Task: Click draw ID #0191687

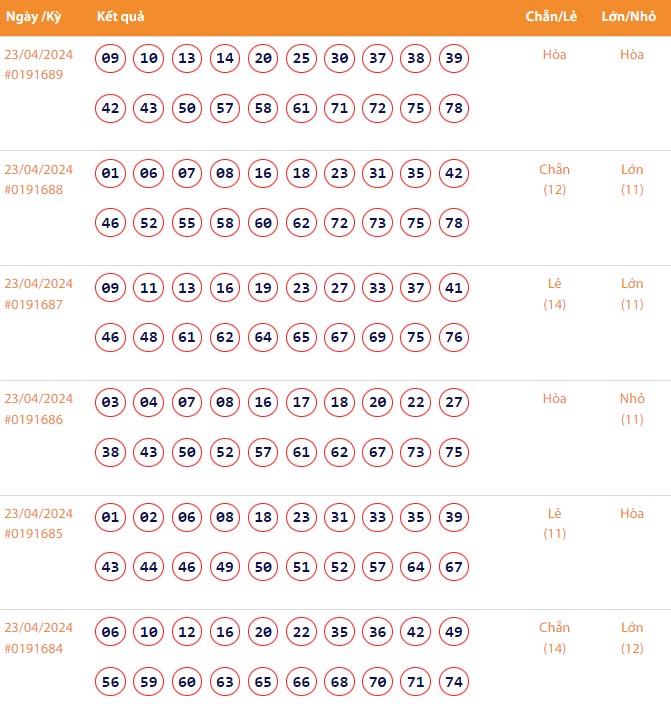Action: click(x=34, y=304)
